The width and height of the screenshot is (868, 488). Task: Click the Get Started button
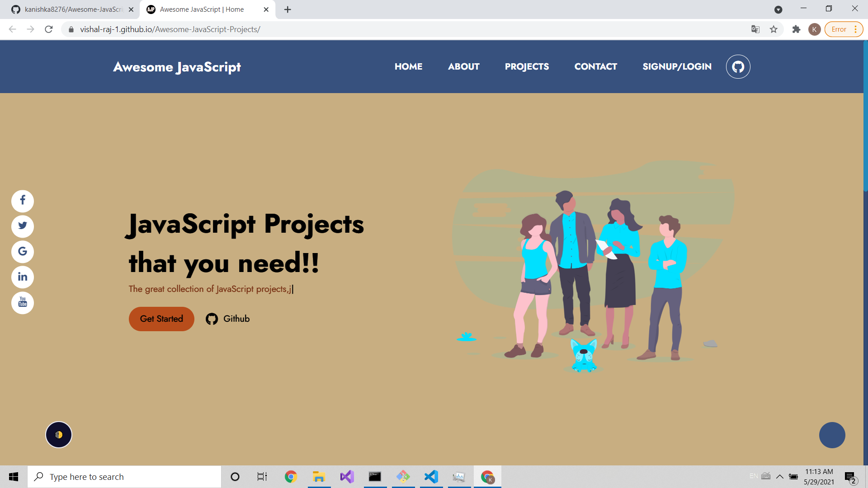pyautogui.click(x=161, y=319)
